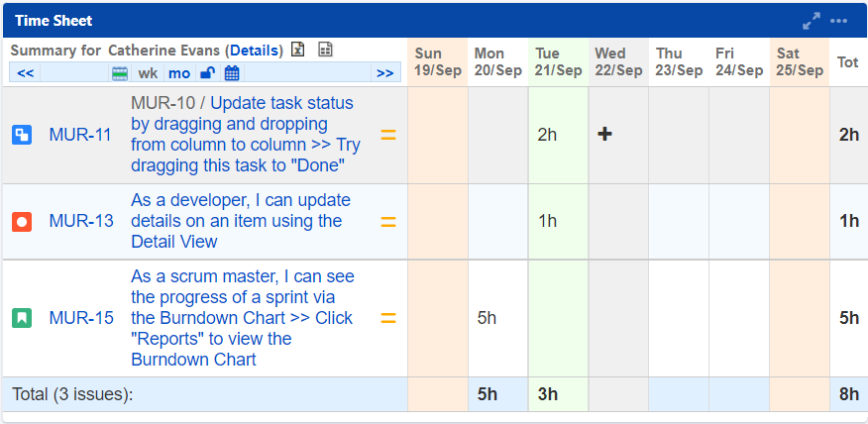868x424 pixels.
Task: Open the Details link for Catherine Evans
Action: (x=255, y=50)
